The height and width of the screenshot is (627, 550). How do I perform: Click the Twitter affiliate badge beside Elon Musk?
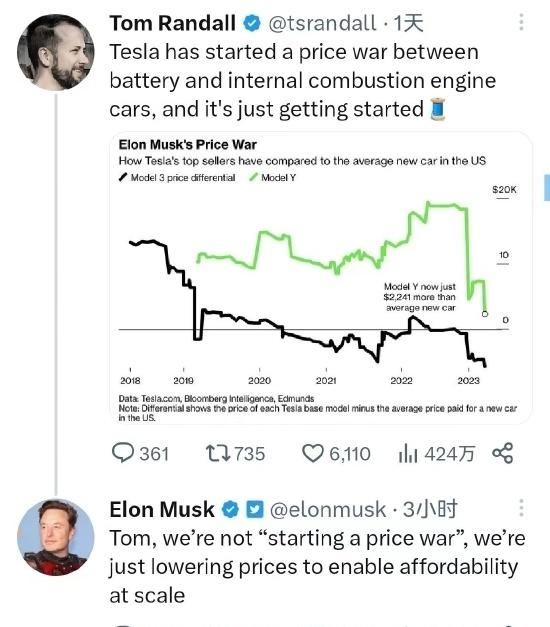tap(255, 509)
